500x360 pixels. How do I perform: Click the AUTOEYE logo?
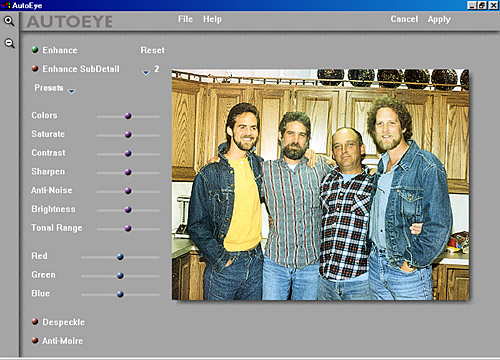tap(69, 22)
